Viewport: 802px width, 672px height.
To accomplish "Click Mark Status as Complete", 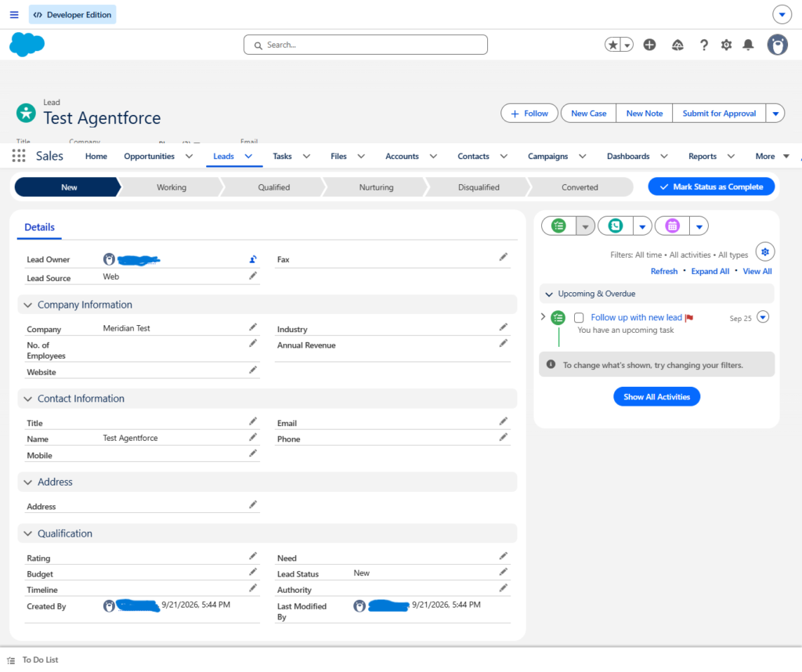I will (x=711, y=186).
